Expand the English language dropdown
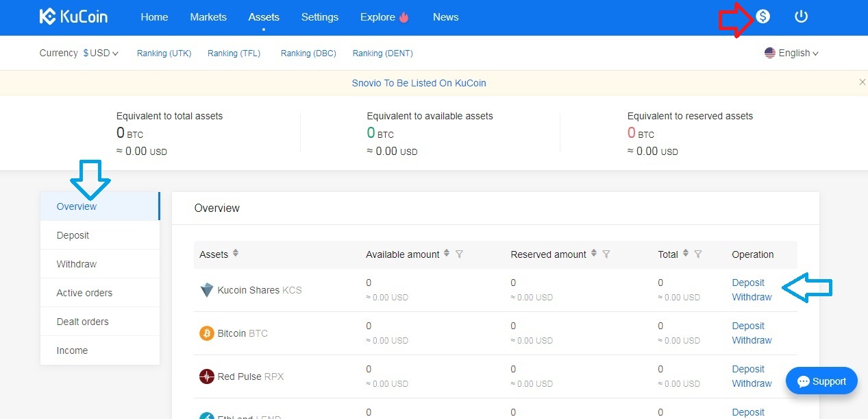868x419 pixels. [x=792, y=53]
